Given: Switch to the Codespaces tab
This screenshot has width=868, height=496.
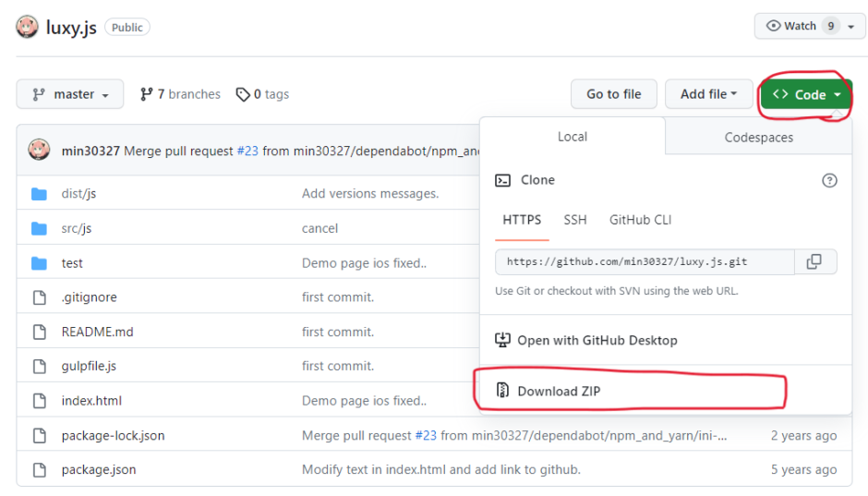Looking at the screenshot, I should click(x=758, y=137).
